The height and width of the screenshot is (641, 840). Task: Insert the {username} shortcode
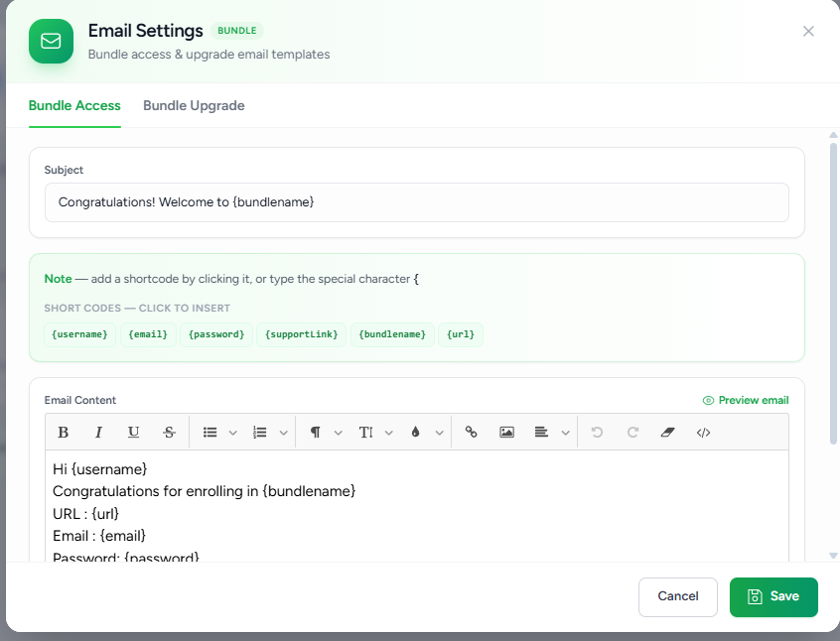pyautogui.click(x=79, y=334)
